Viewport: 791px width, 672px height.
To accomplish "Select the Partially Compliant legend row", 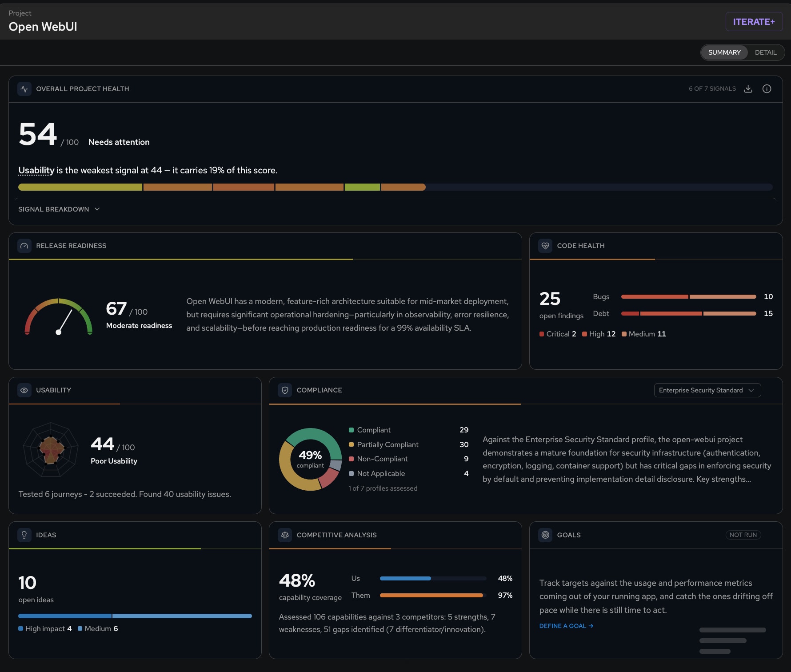I will [408, 444].
